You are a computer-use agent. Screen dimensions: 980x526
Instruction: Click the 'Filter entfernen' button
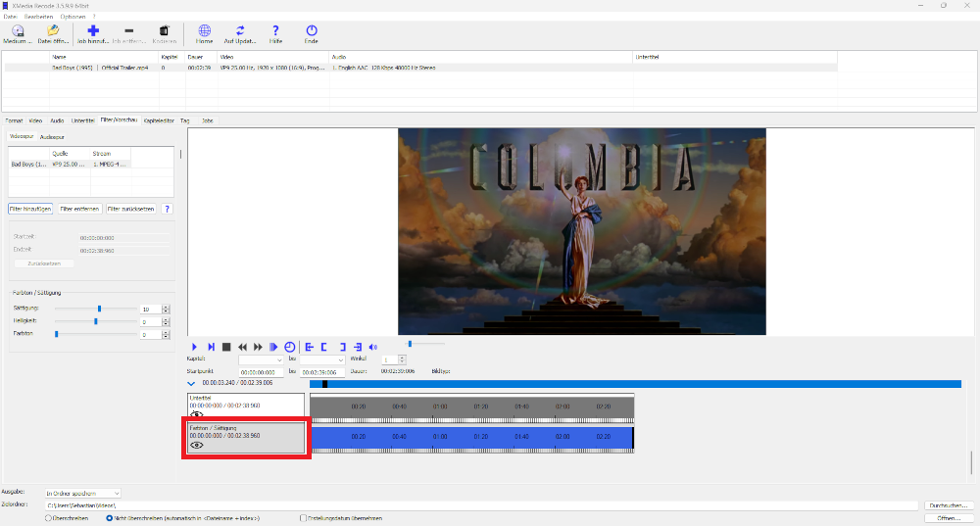tap(79, 210)
